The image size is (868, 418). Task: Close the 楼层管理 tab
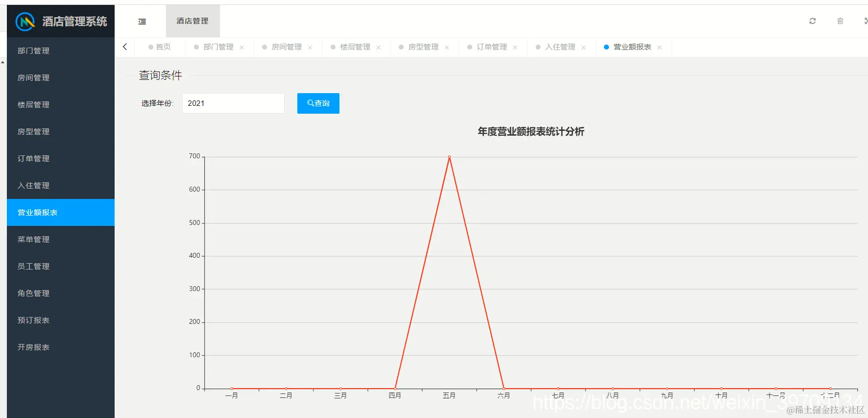[378, 48]
